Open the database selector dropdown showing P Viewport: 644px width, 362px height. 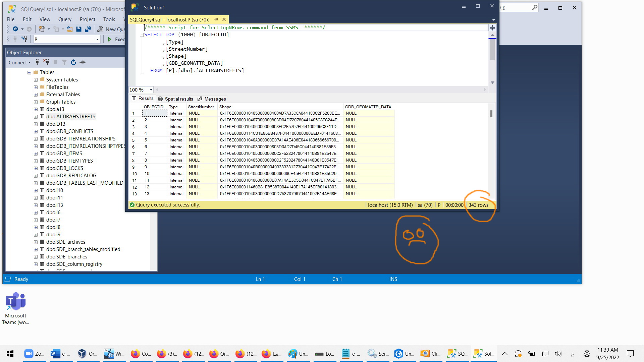tap(97, 40)
